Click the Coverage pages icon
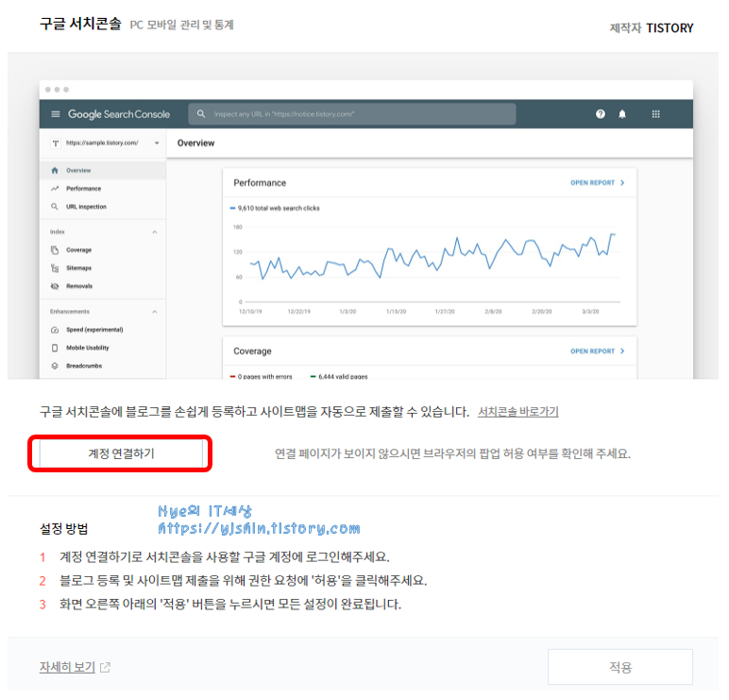729x700 pixels. click(x=55, y=249)
